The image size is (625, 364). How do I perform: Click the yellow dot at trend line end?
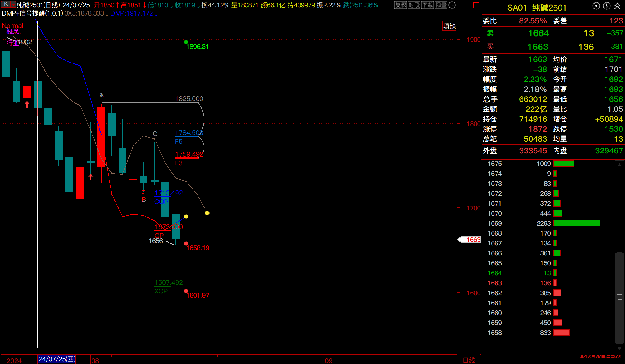(207, 213)
